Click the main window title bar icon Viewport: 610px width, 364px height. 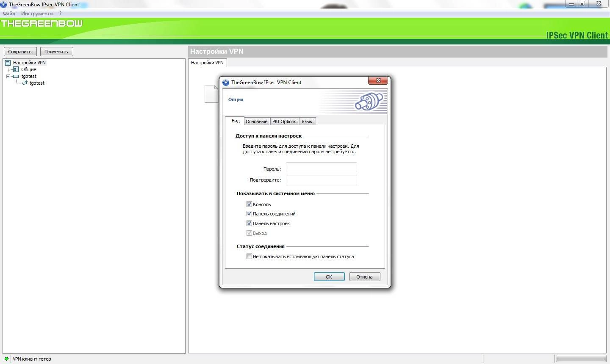coord(3,5)
